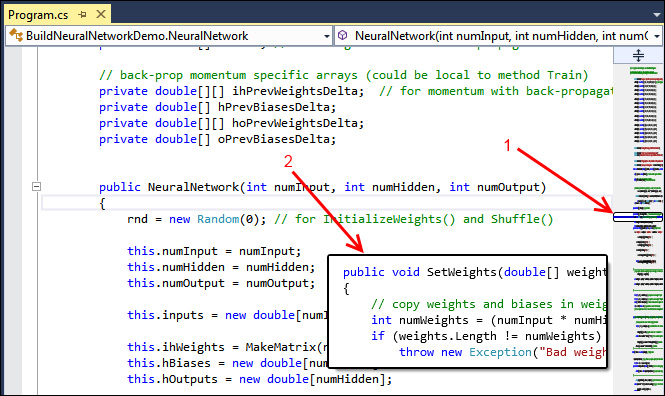Click the method icon beside NeuralNetwork(int numInput

(342, 36)
